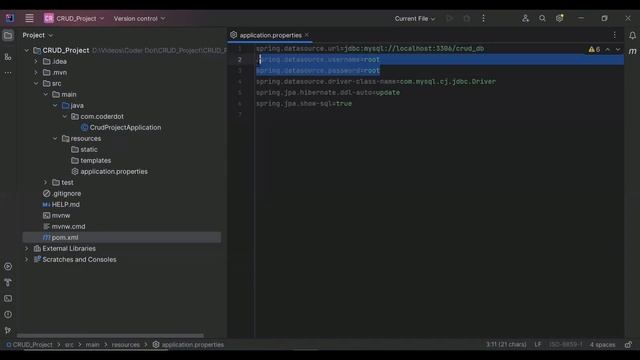Open CRUD_Project project dropdown

[x=74, y=18]
